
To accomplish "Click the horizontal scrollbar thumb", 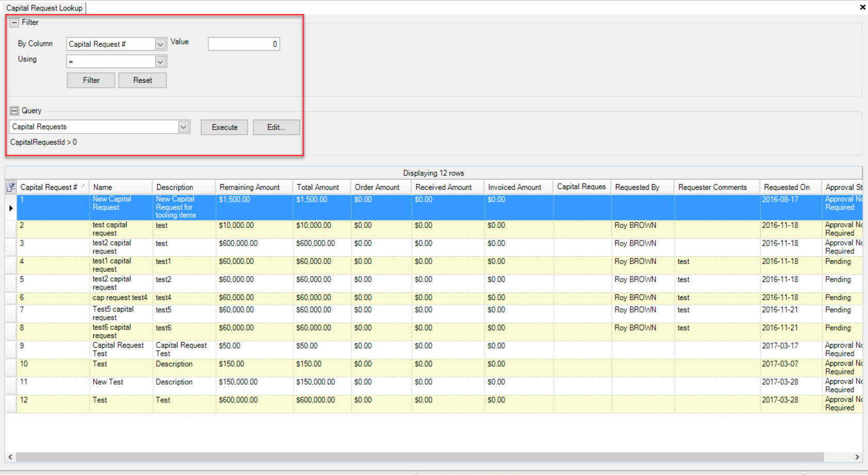I will [420, 457].
